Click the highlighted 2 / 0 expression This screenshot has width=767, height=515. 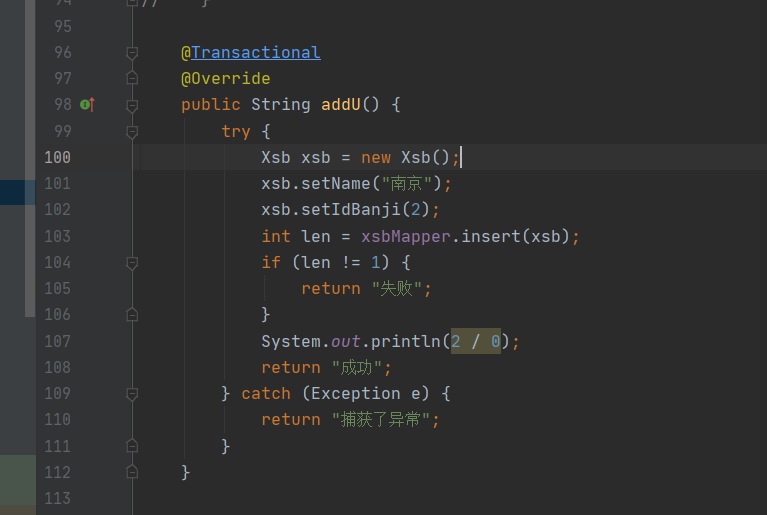[475, 341]
